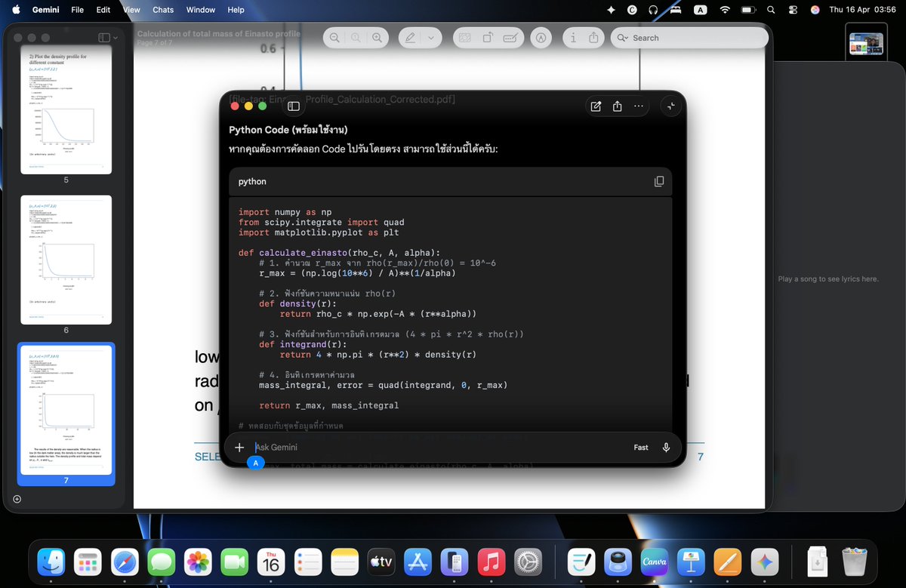This screenshot has width=906, height=588.
Task: Copy the python code block
Action: 659,182
